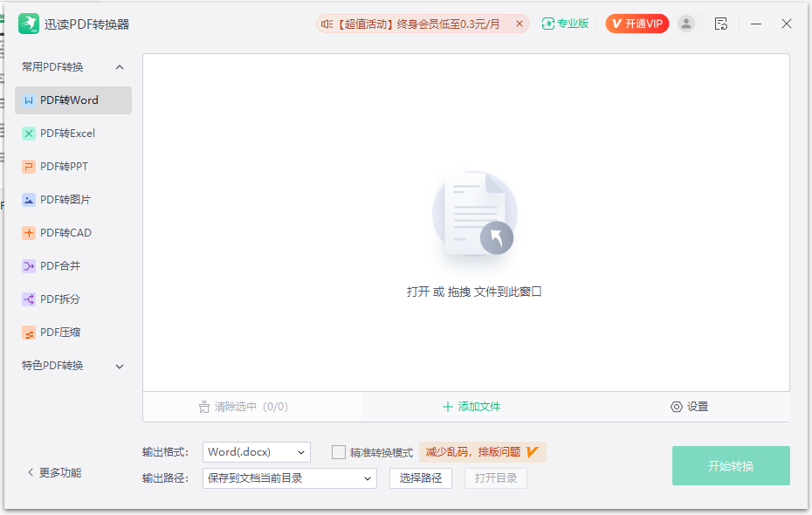This screenshot has width=812, height=515.
Task: Open the 开通VIP button
Action: click(x=637, y=24)
